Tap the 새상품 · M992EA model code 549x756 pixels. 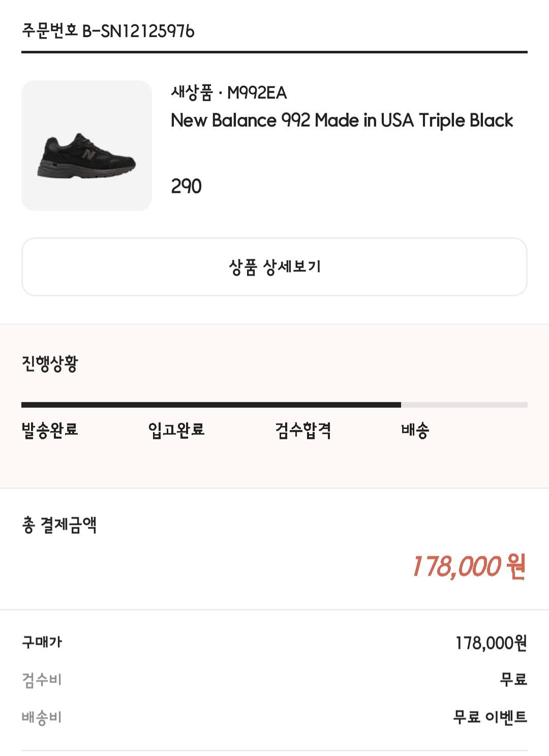pyautogui.click(x=229, y=93)
